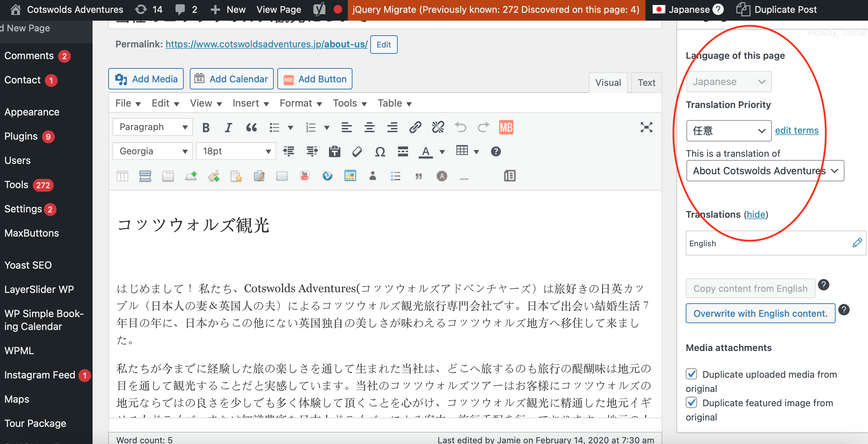Insert or edit a link
Image resolution: width=868 pixels, height=444 pixels.
[415, 127]
